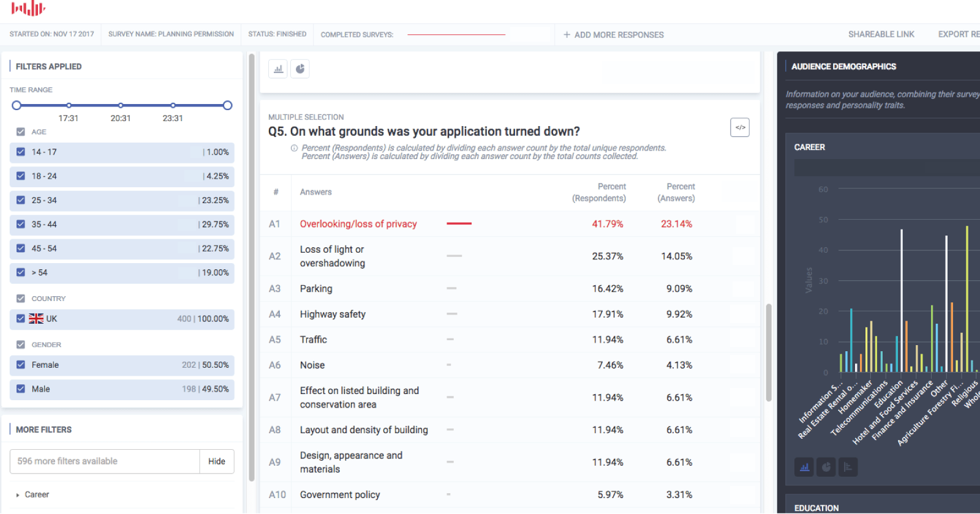Viewport: 980px width, 514px height.
Task: Open the embed code icon for Q5
Action: point(740,127)
